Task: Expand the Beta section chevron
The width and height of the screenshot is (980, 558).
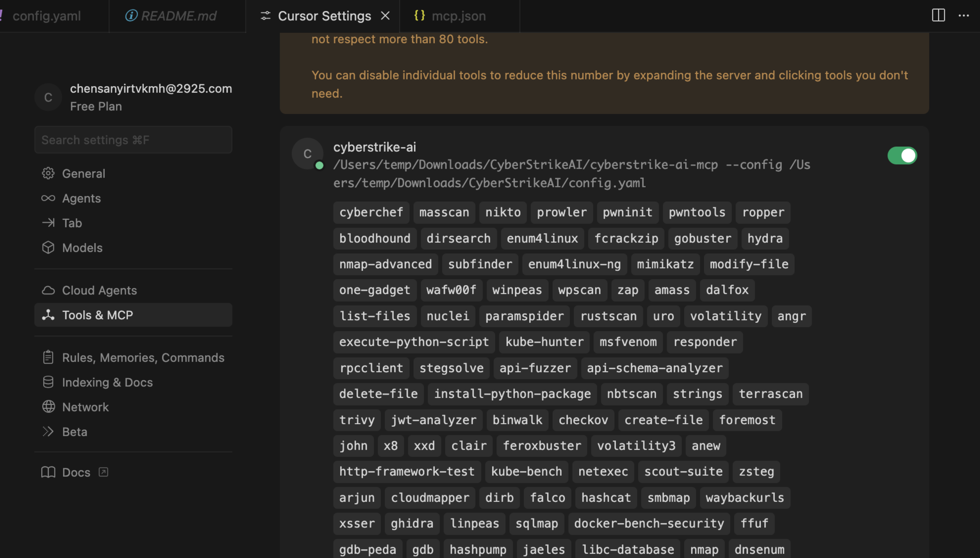Action: tap(48, 431)
